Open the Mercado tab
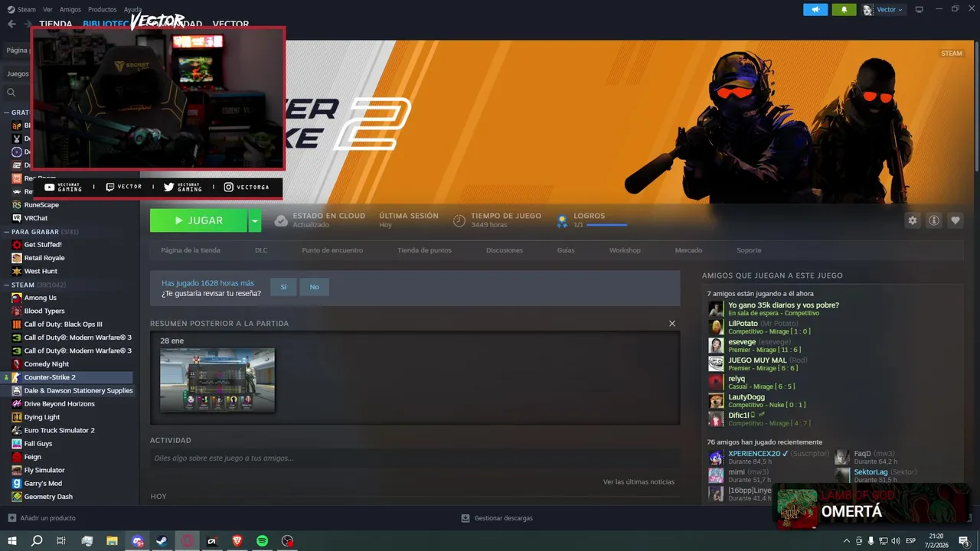980x551 pixels. [x=688, y=250]
